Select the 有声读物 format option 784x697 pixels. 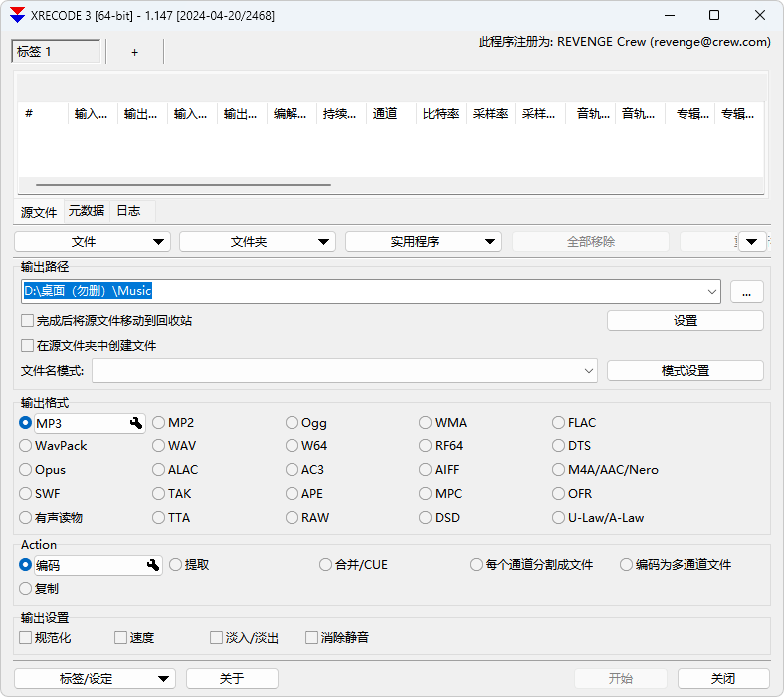[51, 518]
